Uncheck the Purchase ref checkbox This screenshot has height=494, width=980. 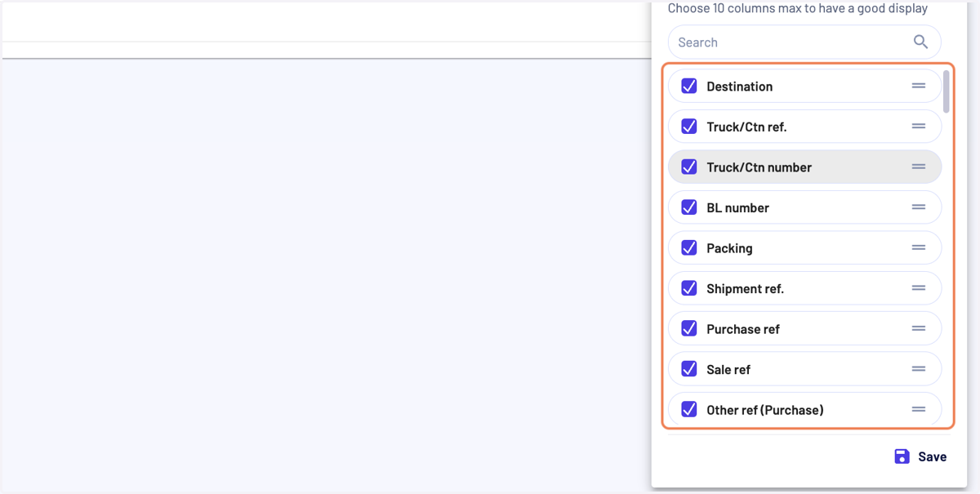click(x=689, y=328)
